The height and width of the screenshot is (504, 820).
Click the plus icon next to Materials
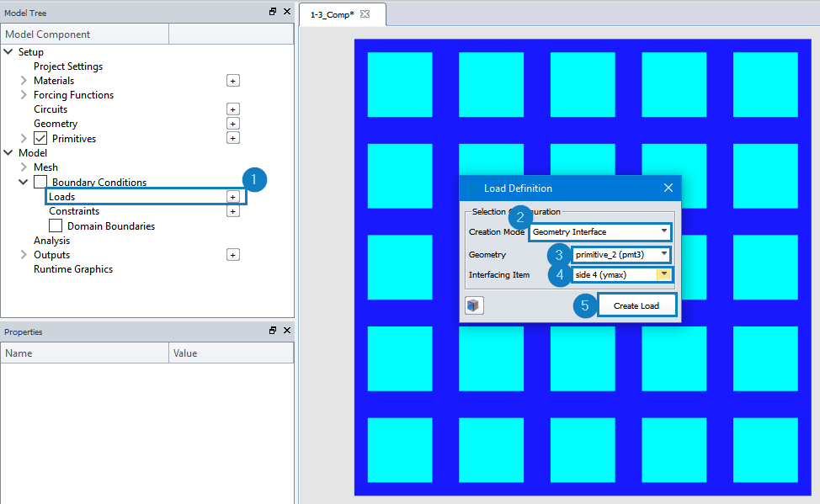point(232,81)
